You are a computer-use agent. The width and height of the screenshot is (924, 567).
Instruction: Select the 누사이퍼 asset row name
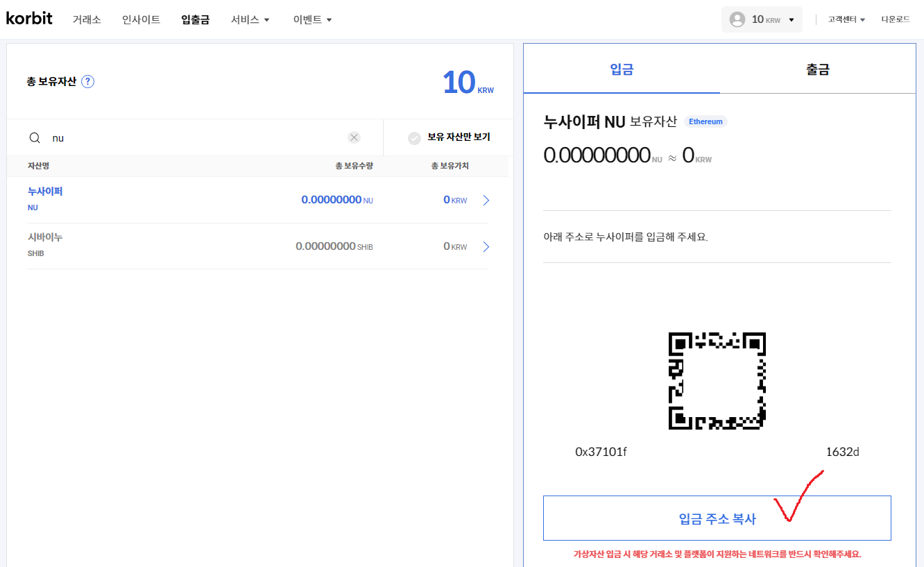[45, 191]
